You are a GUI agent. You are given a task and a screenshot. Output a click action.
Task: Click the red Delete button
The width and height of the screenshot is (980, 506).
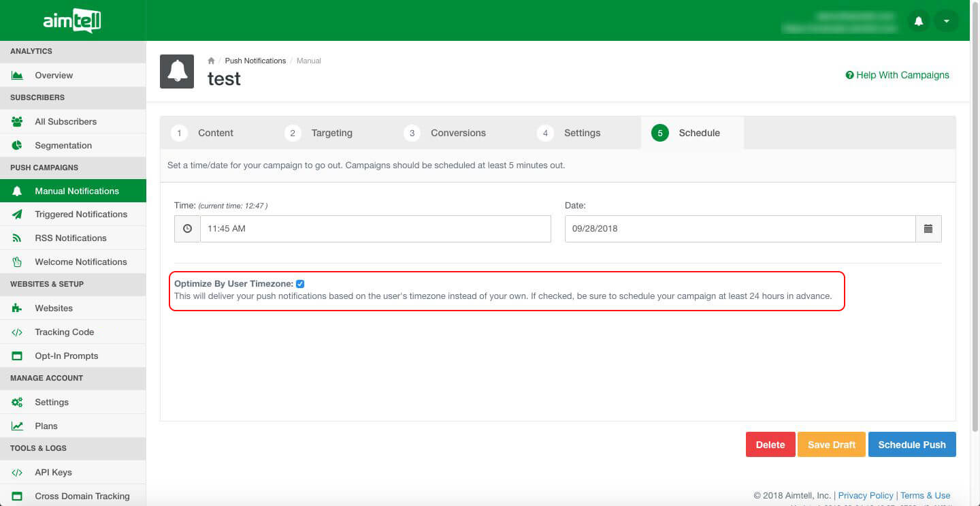pyautogui.click(x=770, y=445)
